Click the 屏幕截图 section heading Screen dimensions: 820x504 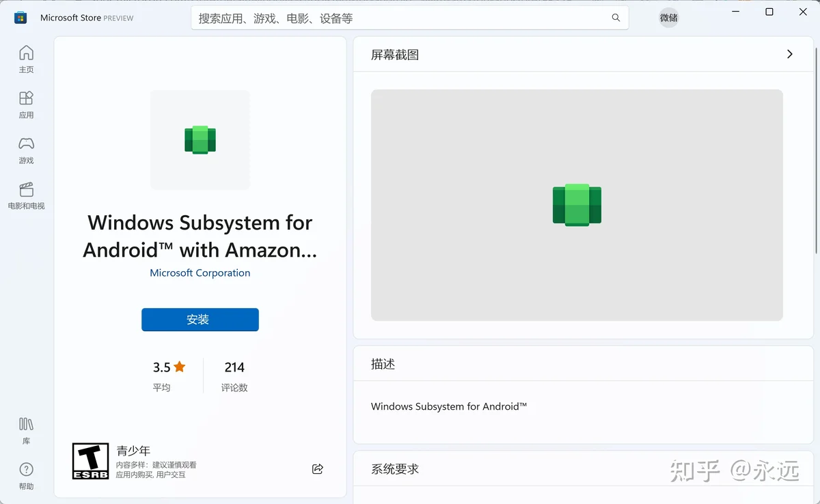[395, 55]
